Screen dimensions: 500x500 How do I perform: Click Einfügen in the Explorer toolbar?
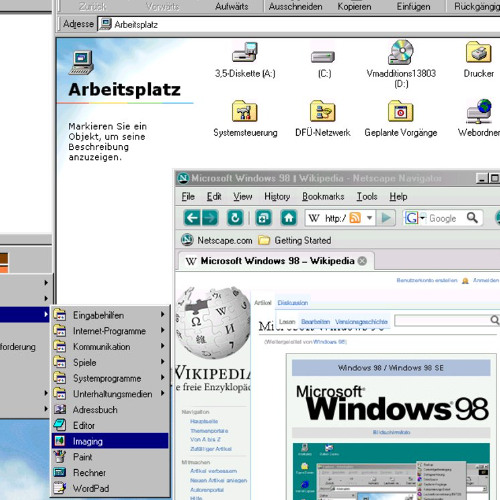[413, 7]
